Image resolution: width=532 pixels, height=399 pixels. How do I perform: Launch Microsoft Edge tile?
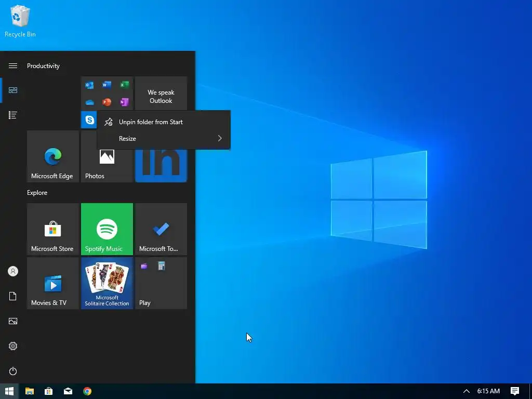[x=53, y=156]
